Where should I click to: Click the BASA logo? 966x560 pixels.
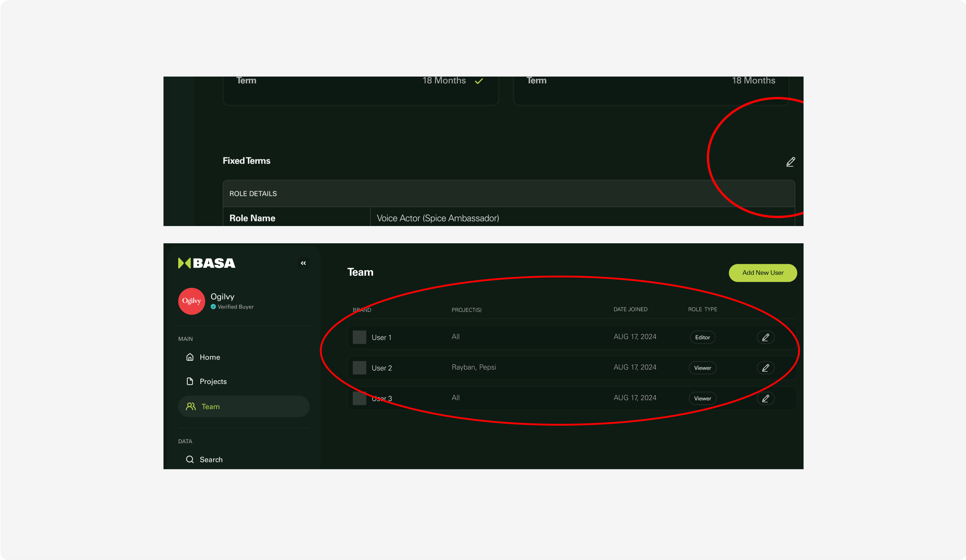tap(207, 263)
